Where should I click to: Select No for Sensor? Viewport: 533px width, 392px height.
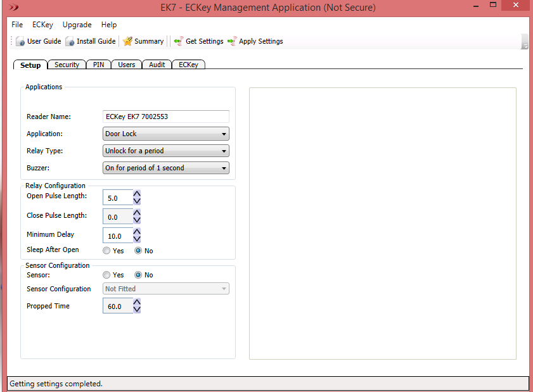(x=138, y=275)
